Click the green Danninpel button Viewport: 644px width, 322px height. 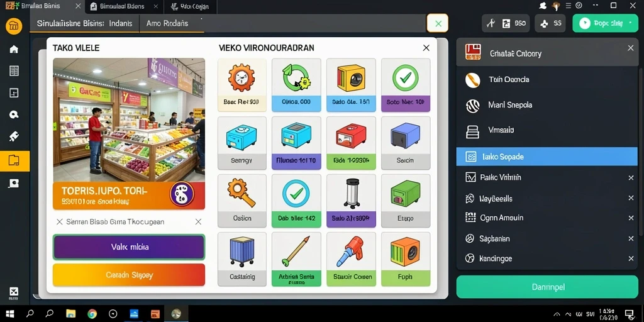(x=548, y=287)
